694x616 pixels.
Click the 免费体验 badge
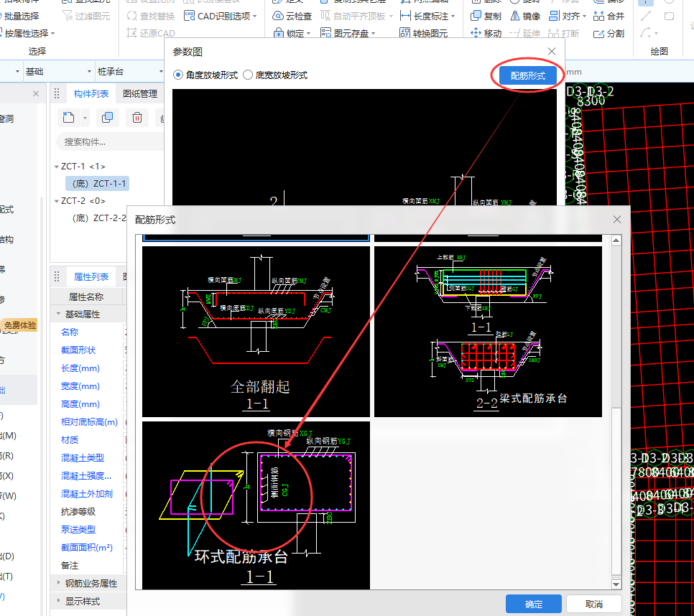pyautogui.click(x=20, y=325)
